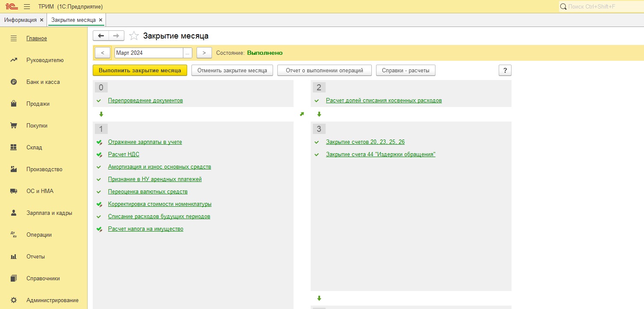Image resolution: width=644 pixels, height=309 pixels.
Task: Add page to favorites with star icon
Action: [x=134, y=36]
